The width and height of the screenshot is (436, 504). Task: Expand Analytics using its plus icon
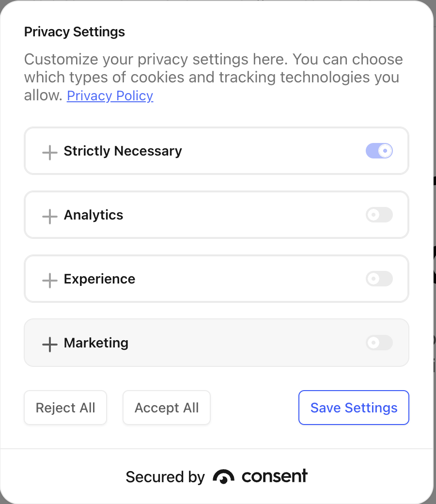pos(49,216)
